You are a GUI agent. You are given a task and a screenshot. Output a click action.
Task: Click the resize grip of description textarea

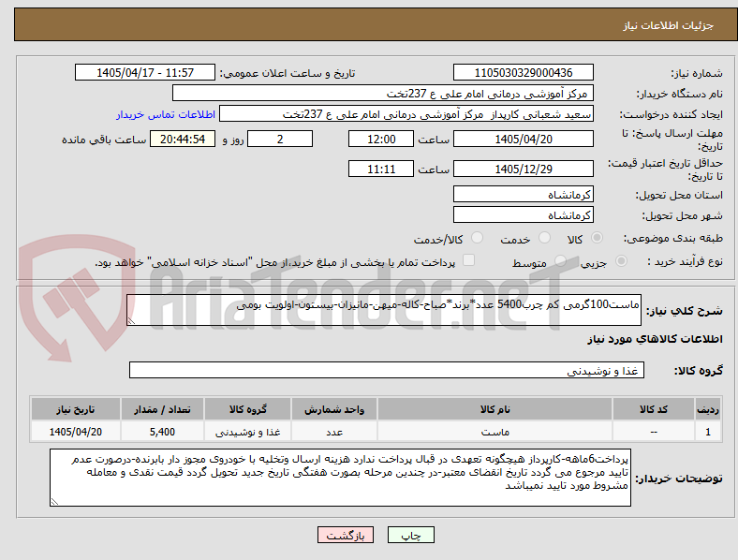click(x=131, y=320)
